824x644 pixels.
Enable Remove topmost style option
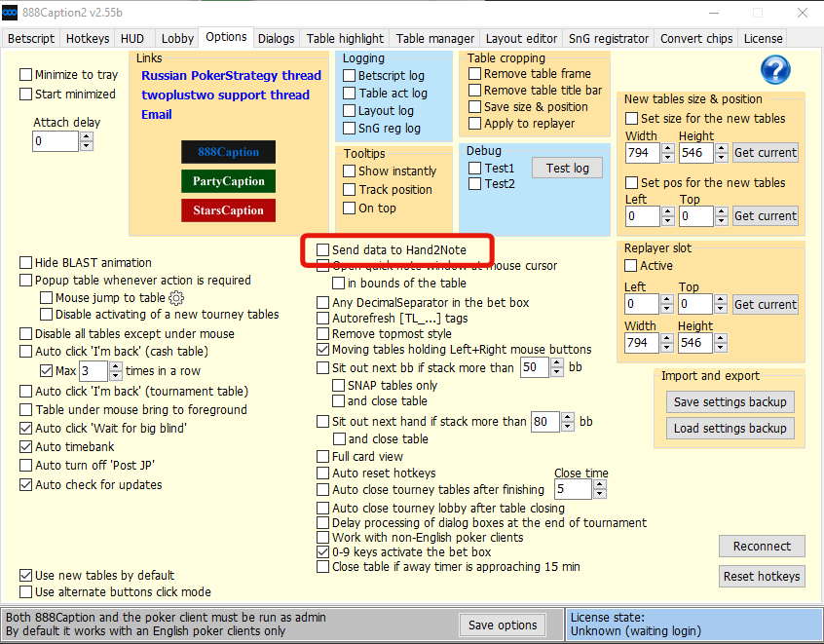tap(322, 334)
